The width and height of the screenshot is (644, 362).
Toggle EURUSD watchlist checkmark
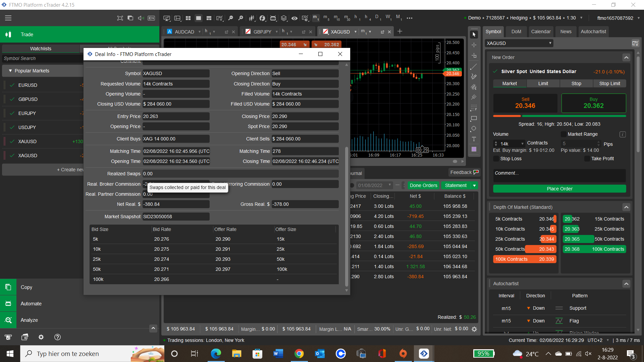12,85
